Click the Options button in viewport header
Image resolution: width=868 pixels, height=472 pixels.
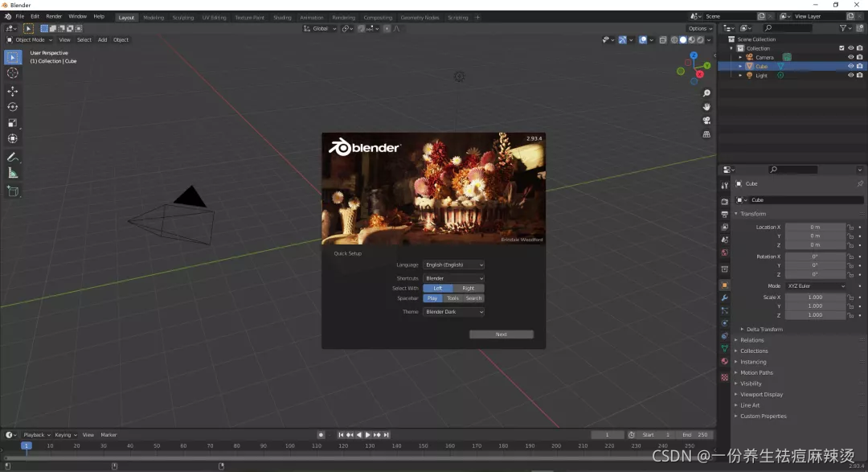(x=700, y=29)
